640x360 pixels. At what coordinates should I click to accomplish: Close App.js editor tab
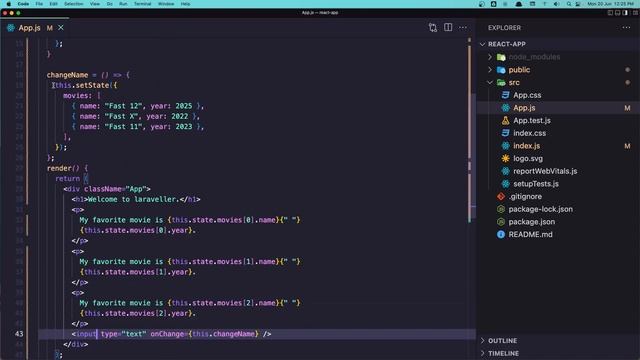(61, 28)
